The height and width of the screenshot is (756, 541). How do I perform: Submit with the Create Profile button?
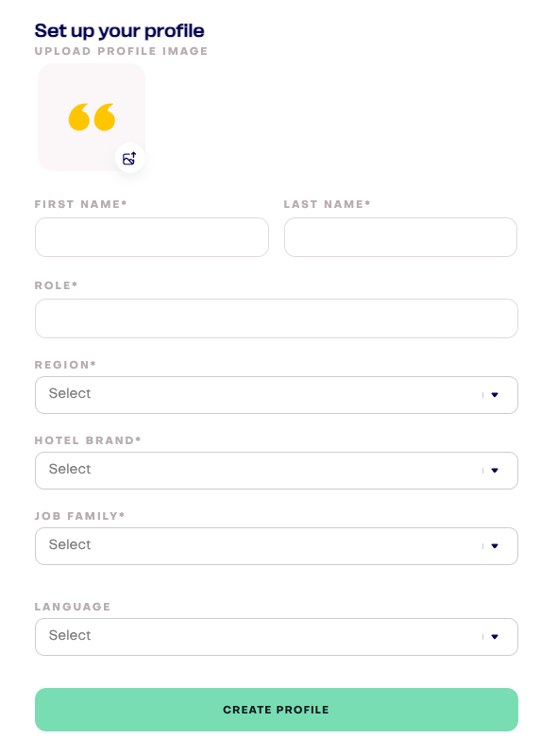(277, 710)
